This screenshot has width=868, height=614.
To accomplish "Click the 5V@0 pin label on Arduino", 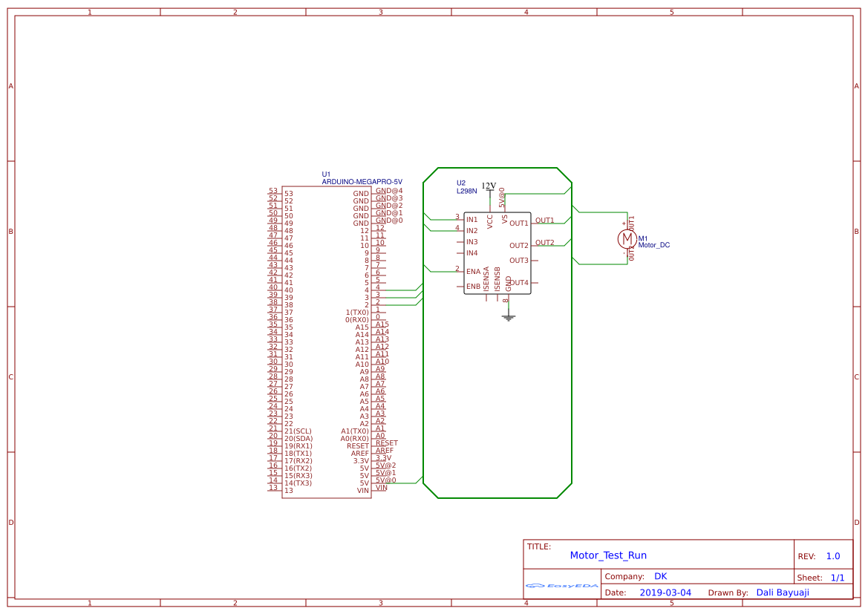I will [386, 480].
